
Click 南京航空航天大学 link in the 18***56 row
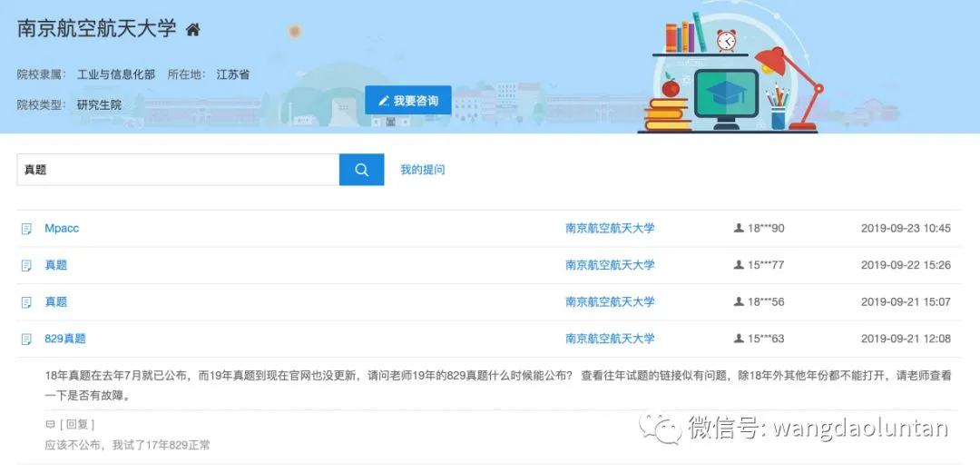pyautogui.click(x=610, y=302)
